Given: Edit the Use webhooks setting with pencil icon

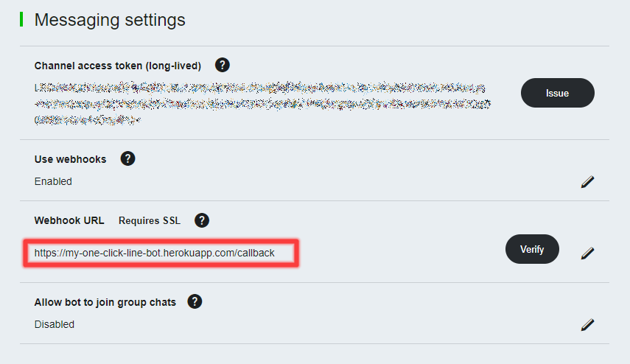Looking at the screenshot, I should pyautogui.click(x=587, y=181).
